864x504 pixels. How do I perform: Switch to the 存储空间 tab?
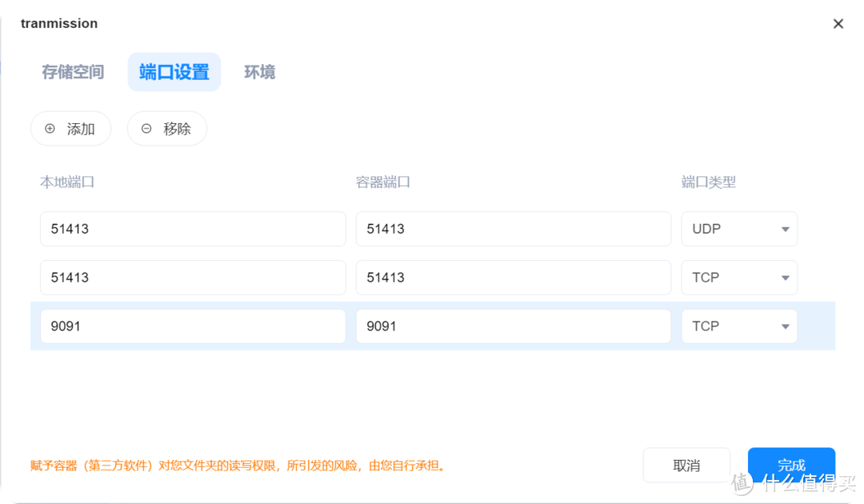point(73,72)
